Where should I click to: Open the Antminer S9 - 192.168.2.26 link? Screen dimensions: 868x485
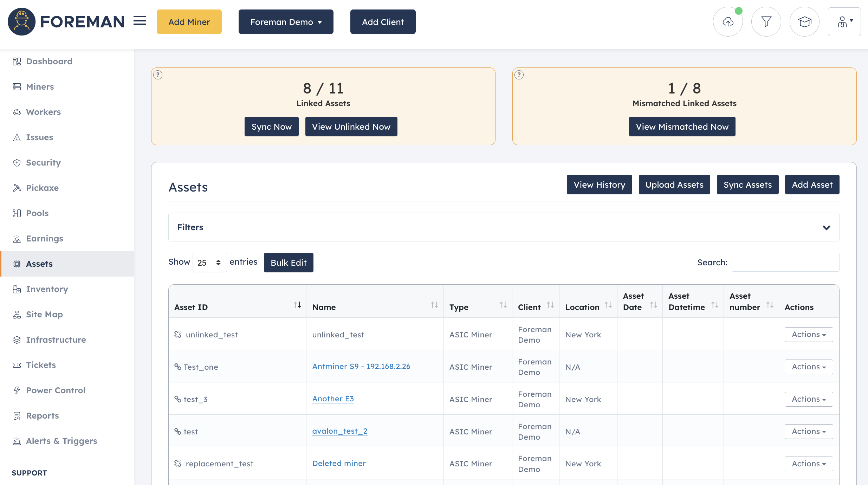coord(361,366)
